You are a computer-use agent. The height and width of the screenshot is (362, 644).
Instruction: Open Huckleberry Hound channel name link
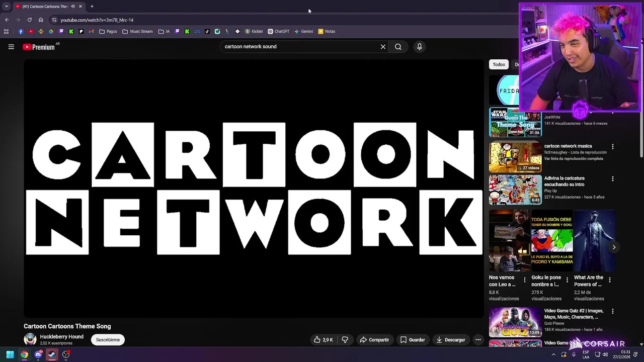click(62, 337)
